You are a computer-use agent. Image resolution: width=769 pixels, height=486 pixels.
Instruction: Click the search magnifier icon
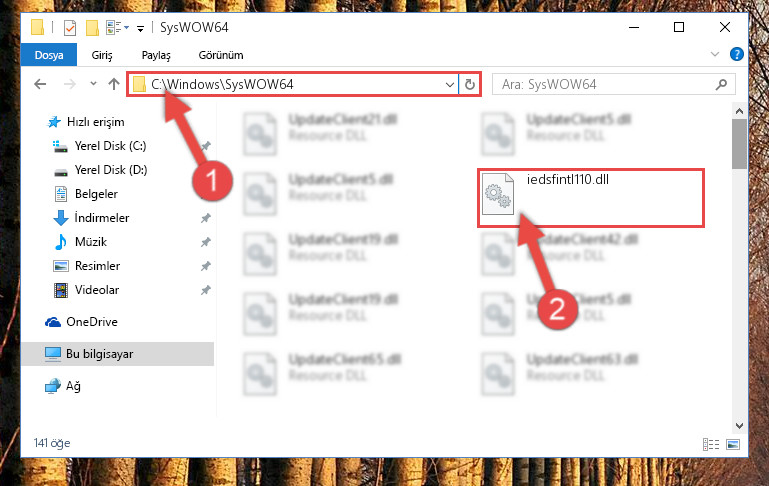[x=721, y=84]
